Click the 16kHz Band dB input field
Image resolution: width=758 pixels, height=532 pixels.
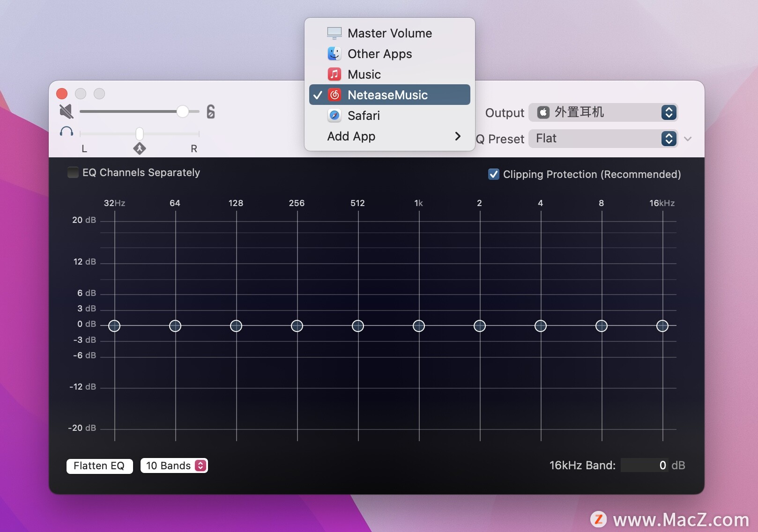[645, 465]
